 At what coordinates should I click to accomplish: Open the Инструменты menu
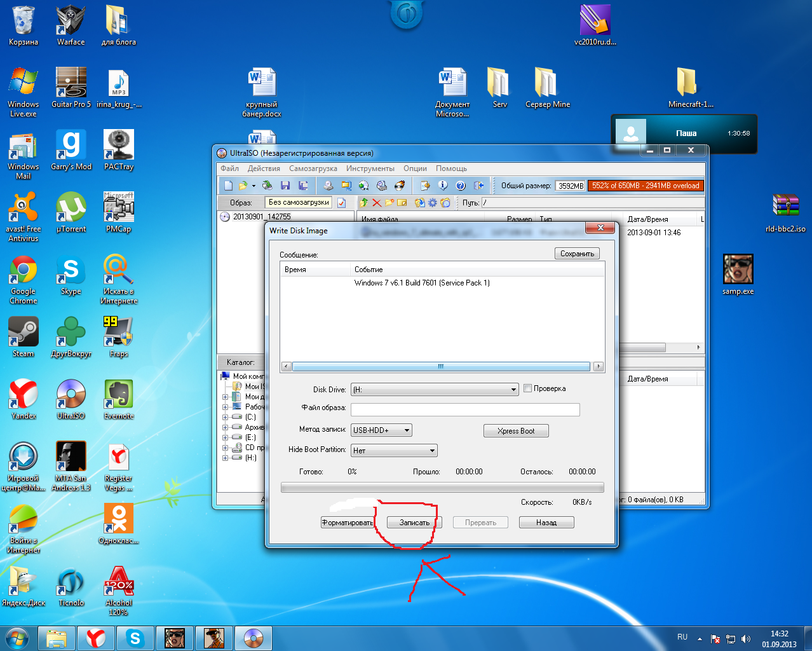click(x=370, y=168)
